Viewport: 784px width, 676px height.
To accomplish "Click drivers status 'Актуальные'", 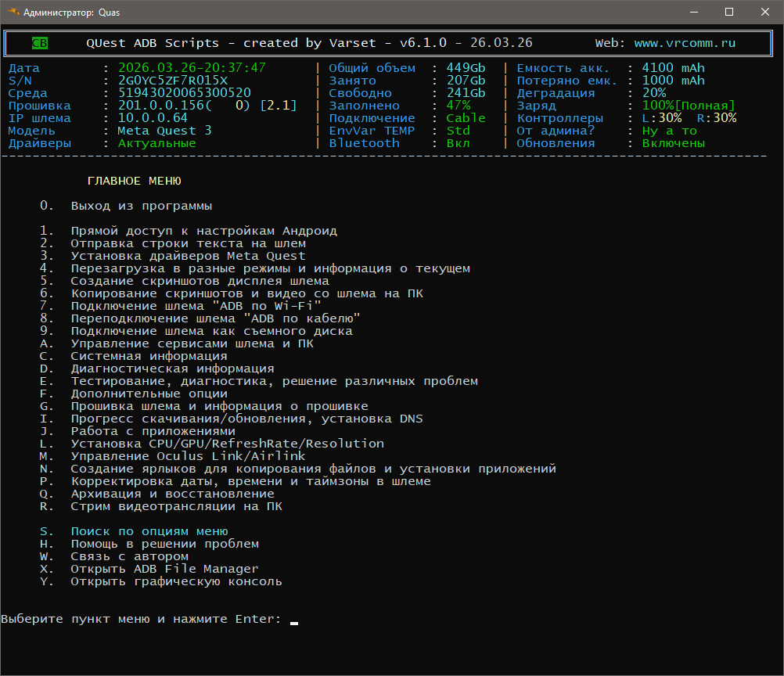I will pos(157,143).
